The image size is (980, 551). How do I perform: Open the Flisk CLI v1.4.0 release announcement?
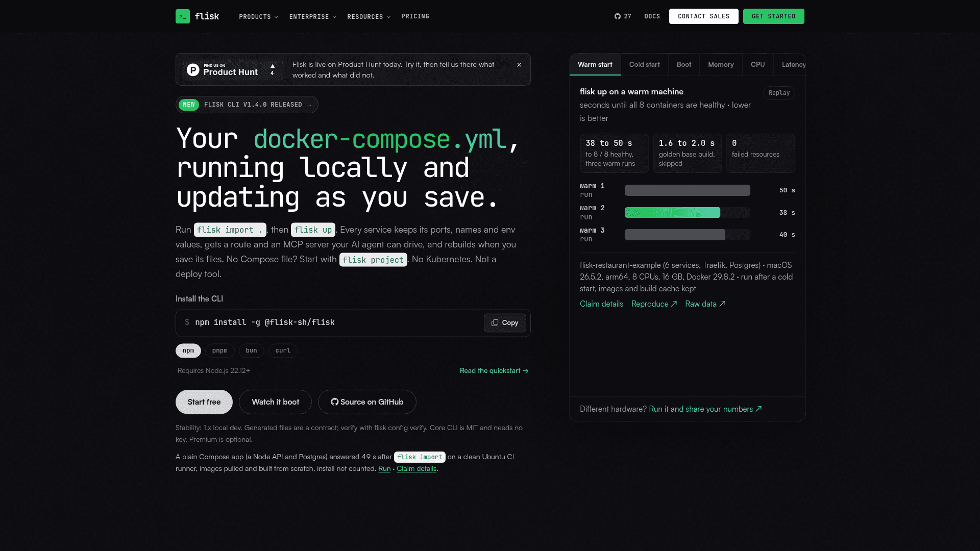[247, 105]
